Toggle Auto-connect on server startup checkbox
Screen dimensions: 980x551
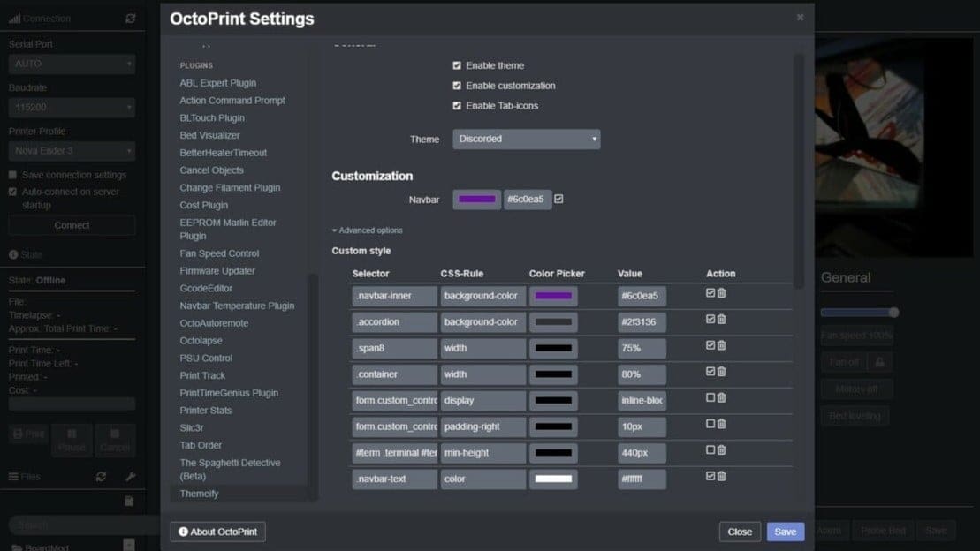[12, 192]
